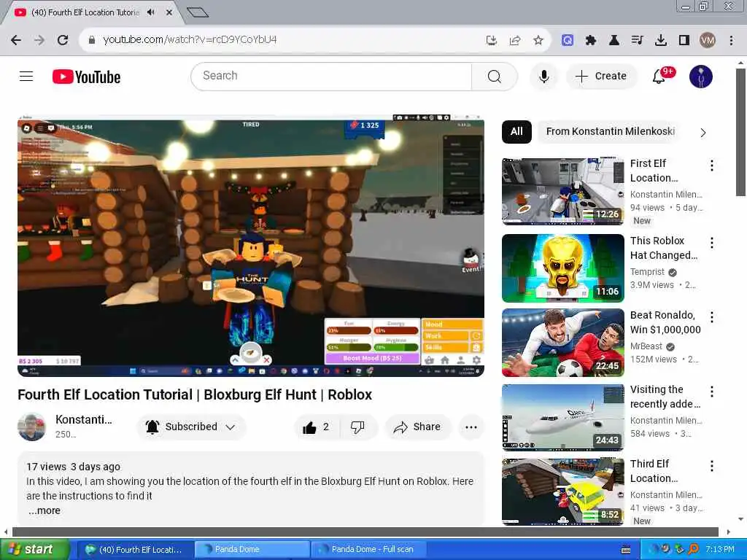
Task: Like the video with thumbs up
Action: 317,427
